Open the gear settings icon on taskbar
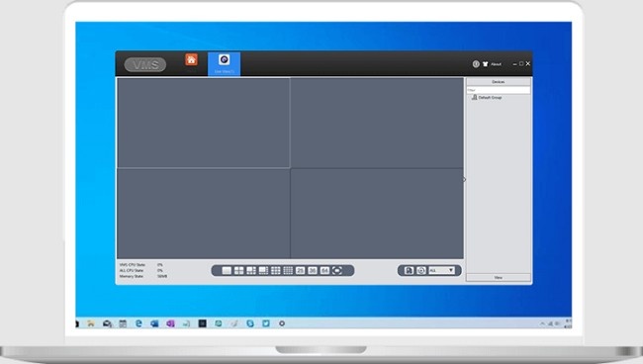Viewport: 643px width, 364px height. click(x=282, y=323)
